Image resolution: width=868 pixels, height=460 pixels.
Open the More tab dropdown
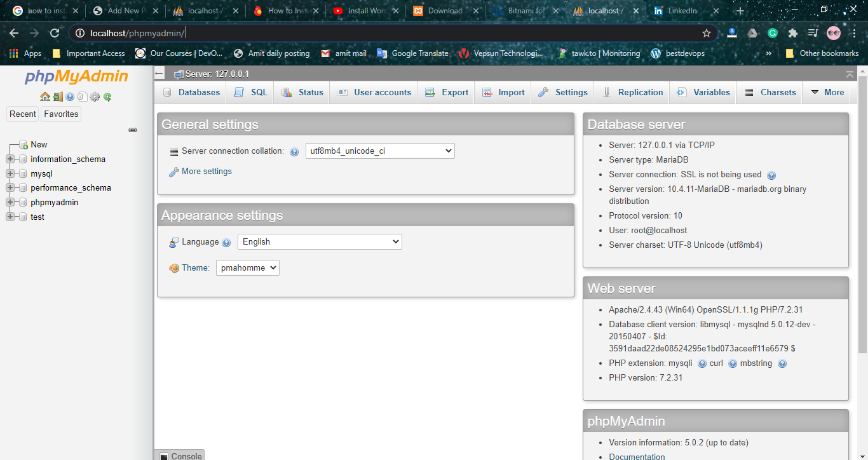(827, 92)
